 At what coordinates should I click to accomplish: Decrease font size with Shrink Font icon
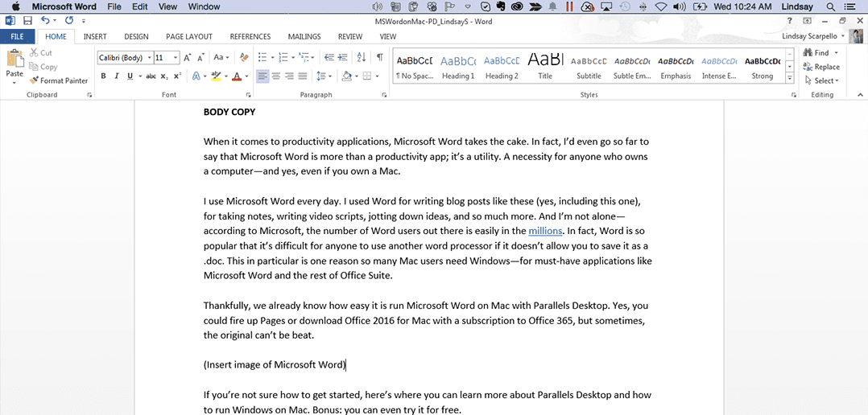201,57
